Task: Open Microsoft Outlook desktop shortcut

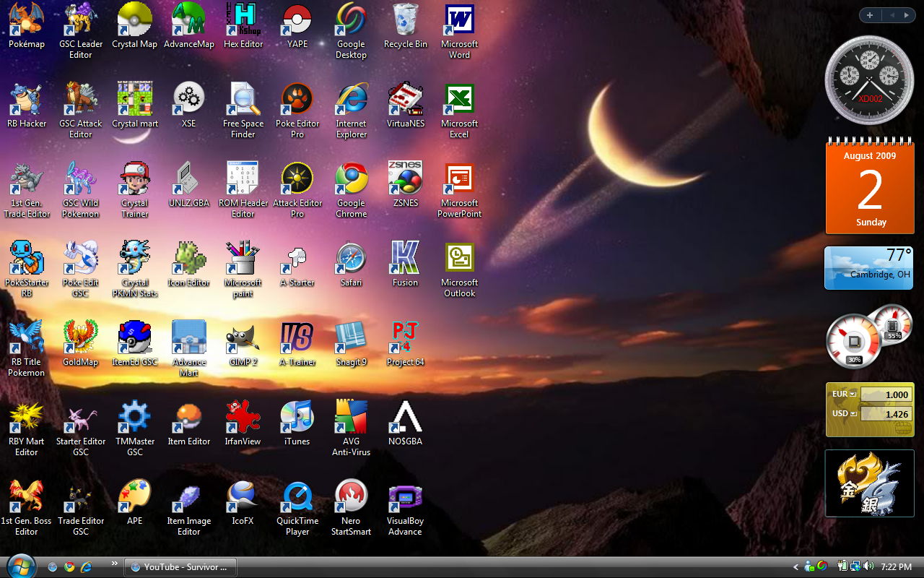Action: [460, 269]
